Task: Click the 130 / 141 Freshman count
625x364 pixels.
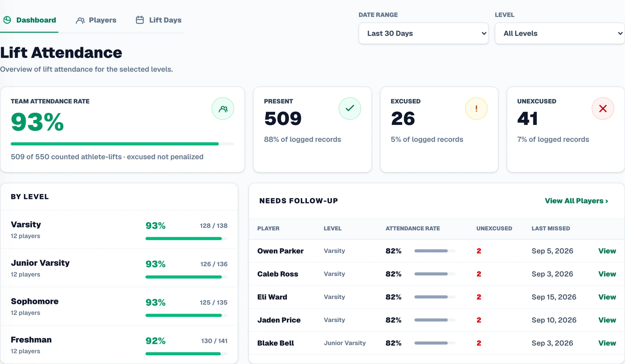Action: click(214, 341)
